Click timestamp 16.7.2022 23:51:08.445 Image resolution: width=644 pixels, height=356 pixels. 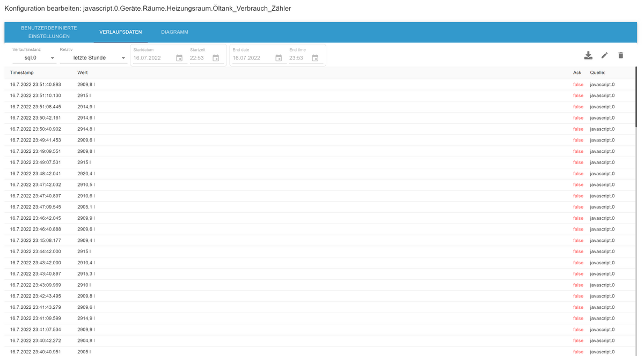click(35, 107)
